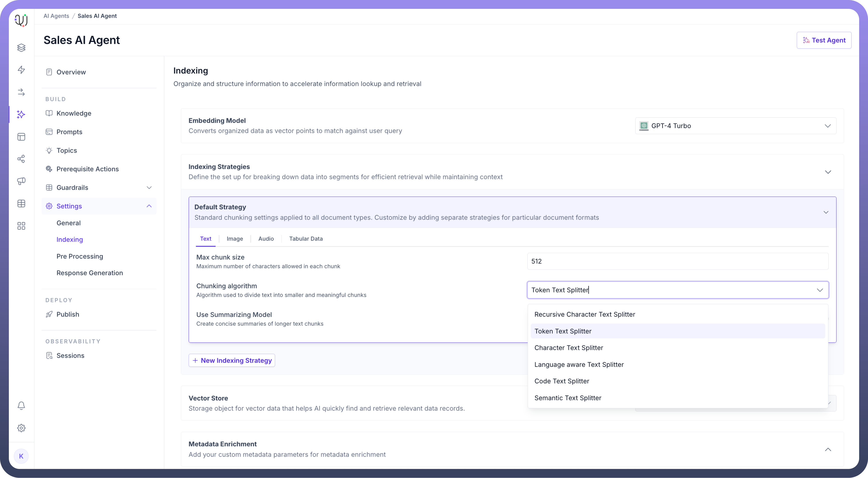
Task: Switch to the Image tab
Action: click(x=234, y=239)
